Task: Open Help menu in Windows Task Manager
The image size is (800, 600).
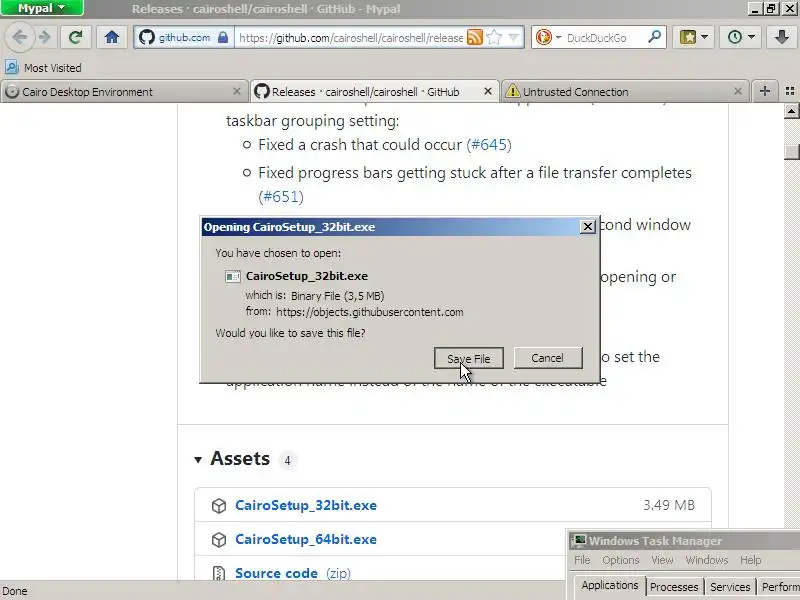Action: pos(751,560)
